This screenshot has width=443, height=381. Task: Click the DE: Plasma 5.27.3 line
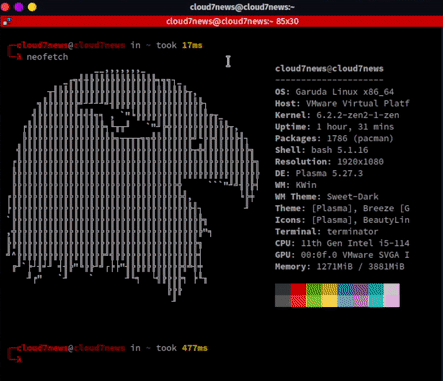(x=319, y=173)
